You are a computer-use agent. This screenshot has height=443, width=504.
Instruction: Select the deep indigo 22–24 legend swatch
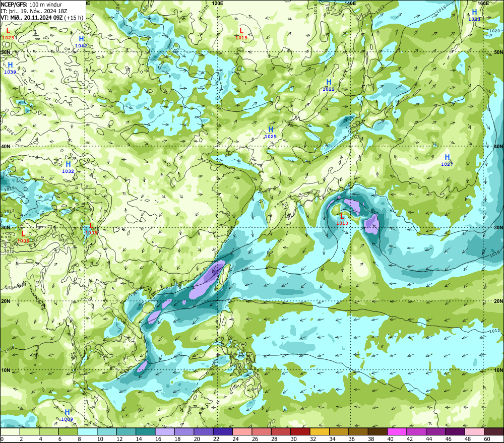tap(223, 431)
